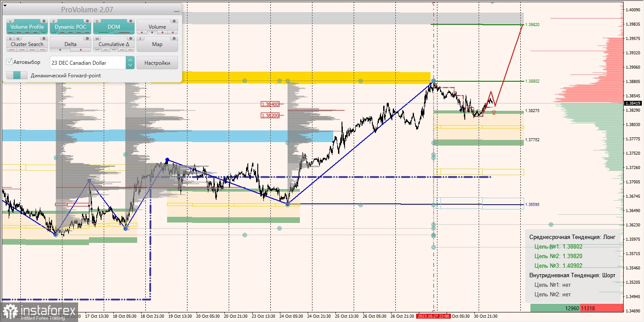This screenshot has height=322, width=644.
Task: Click the 1.38400 red price label
Action: (x=270, y=104)
